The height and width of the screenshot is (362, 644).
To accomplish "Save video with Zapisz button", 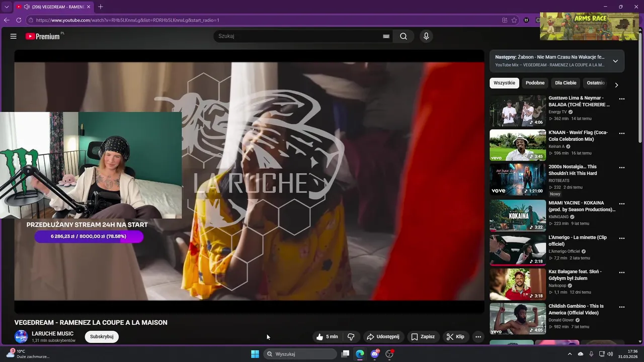I will point(423,337).
